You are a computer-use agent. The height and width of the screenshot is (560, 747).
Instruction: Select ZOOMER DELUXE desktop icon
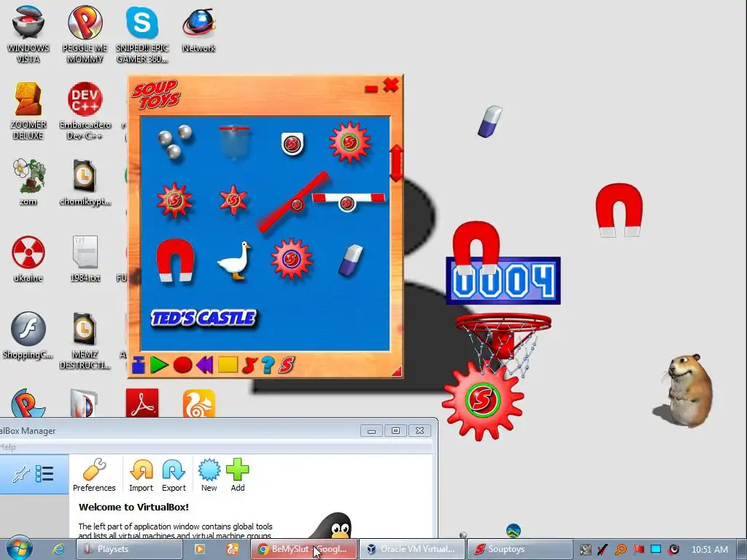click(x=28, y=112)
